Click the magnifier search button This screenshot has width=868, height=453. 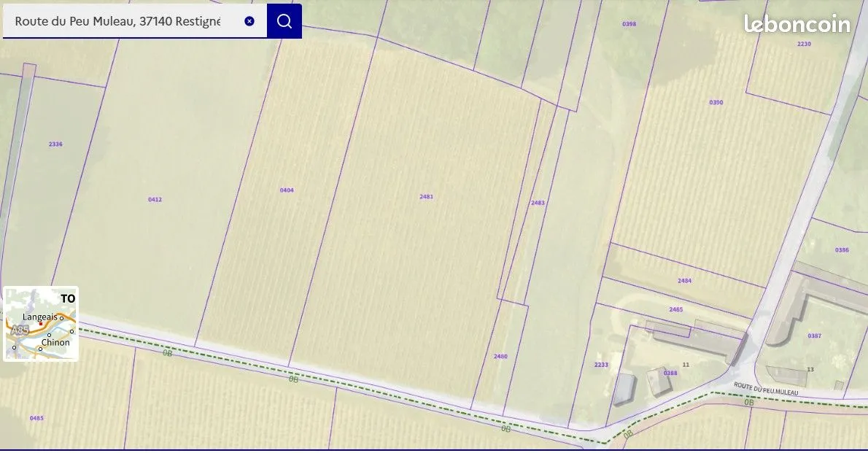click(x=284, y=21)
